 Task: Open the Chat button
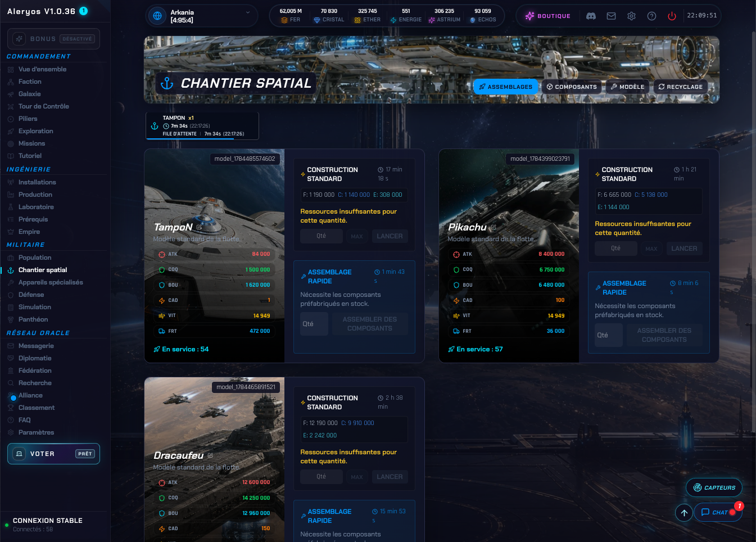(x=718, y=512)
